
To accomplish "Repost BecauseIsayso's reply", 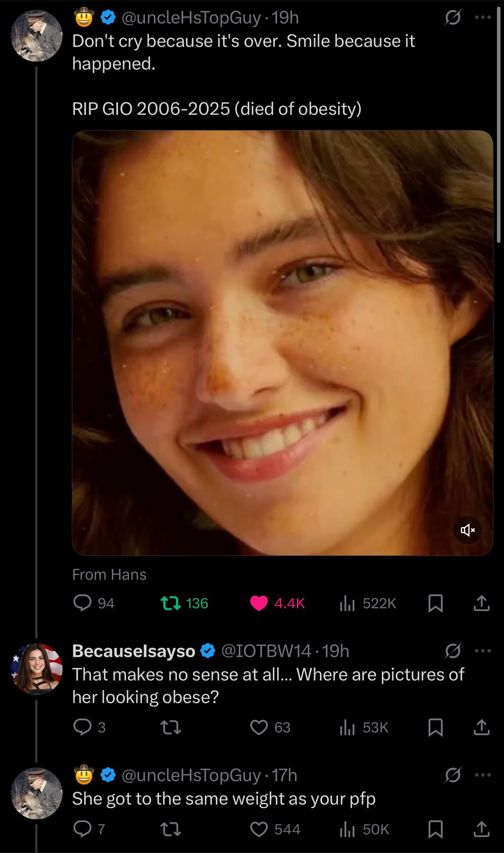I will 171,727.
